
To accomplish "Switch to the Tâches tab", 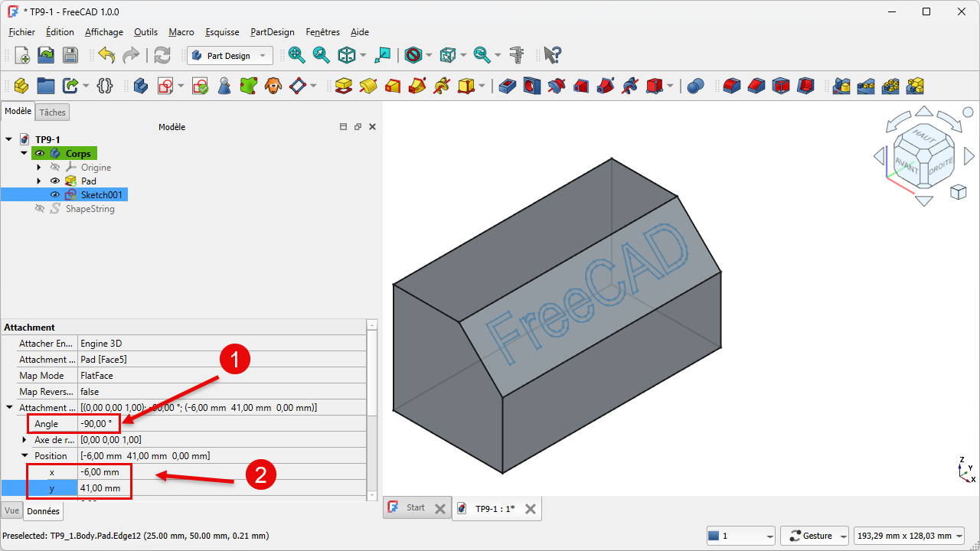I will pyautogui.click(x=53, y=112).
